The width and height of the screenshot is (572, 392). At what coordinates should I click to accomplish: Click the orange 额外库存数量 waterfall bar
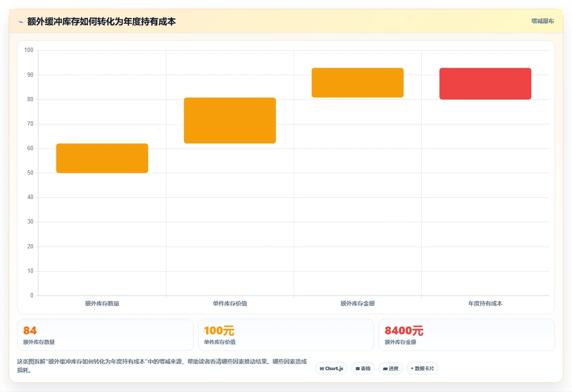(102, 158)
